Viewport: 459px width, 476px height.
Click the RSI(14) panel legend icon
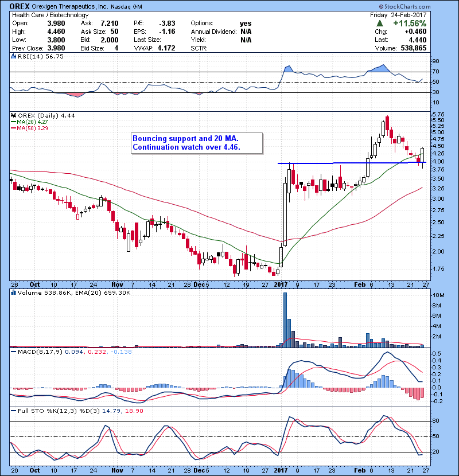(13, 56)
